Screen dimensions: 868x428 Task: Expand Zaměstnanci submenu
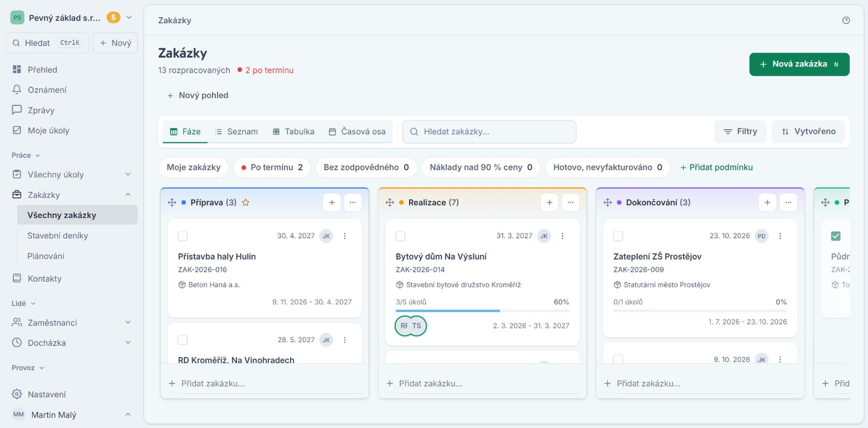coord(128,322)
